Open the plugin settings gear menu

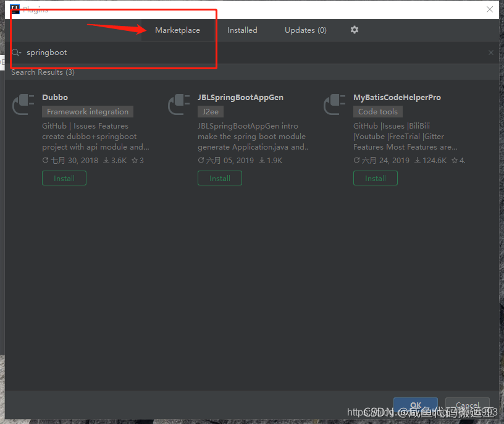tap(354, 30)
